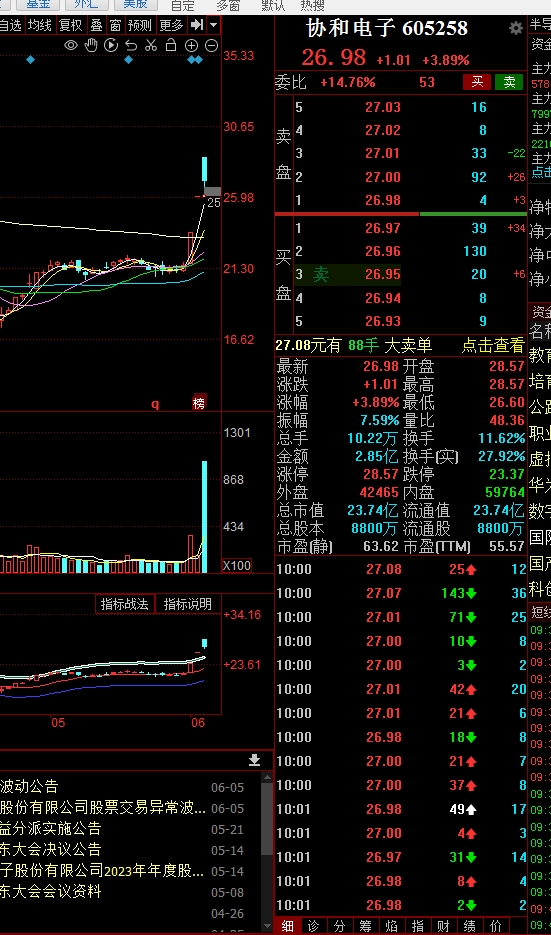Click the 自选 toolbar button
Screen dimensions: 551x935
[x=11, y=25]
